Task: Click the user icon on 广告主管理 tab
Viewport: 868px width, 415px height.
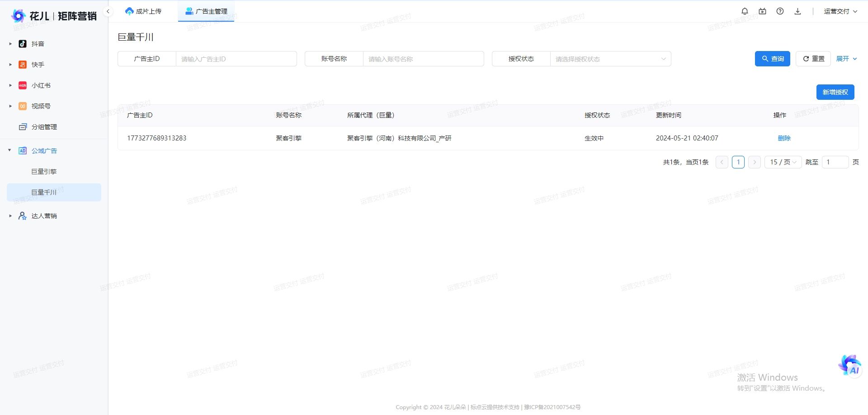Action: point(189,11)
